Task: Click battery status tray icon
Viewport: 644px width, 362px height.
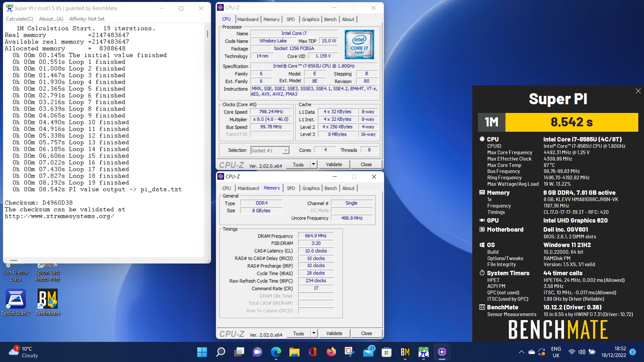Action: pos(592,352)
